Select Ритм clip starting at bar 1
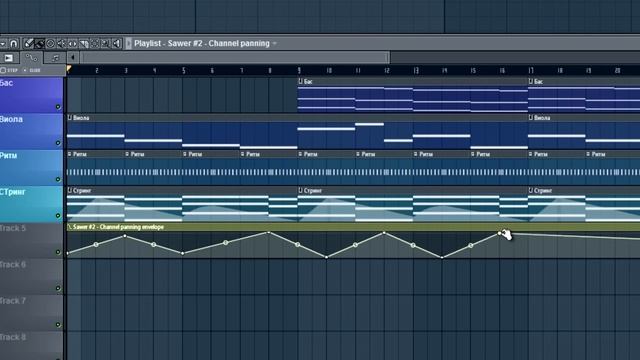 [96, 168]
